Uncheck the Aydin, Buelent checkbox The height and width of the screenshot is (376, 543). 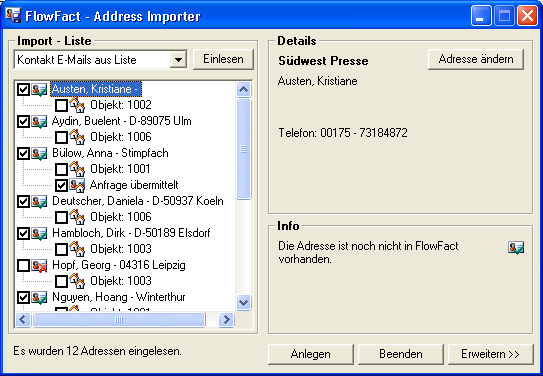click(x=23, y=122)
